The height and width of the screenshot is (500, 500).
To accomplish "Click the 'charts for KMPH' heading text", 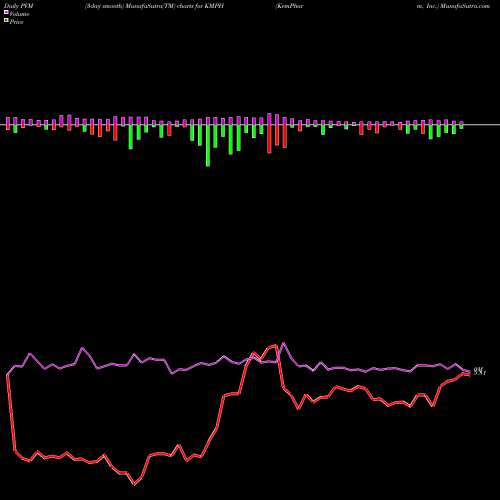I will pyautogui.click(x=200, y=6).
